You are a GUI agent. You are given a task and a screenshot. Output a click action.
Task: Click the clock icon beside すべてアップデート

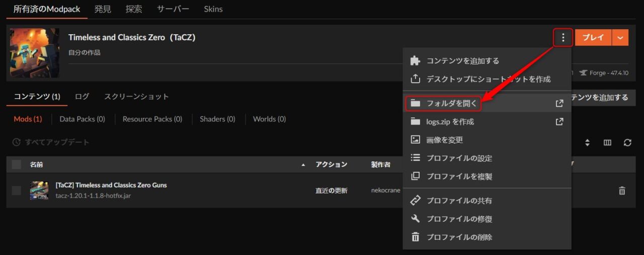point(17,143)
